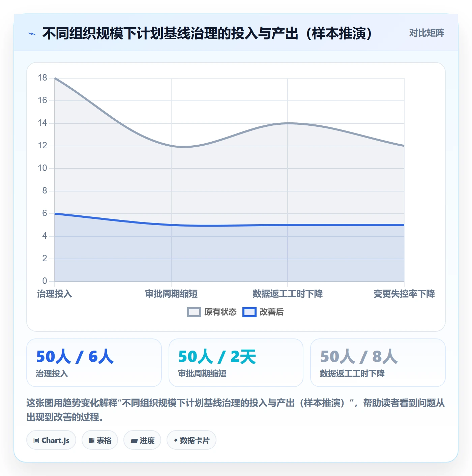Click the 数据返工工时下降 caption under 50人 / 8人
The image size is (472, 476).
point(352,374)
